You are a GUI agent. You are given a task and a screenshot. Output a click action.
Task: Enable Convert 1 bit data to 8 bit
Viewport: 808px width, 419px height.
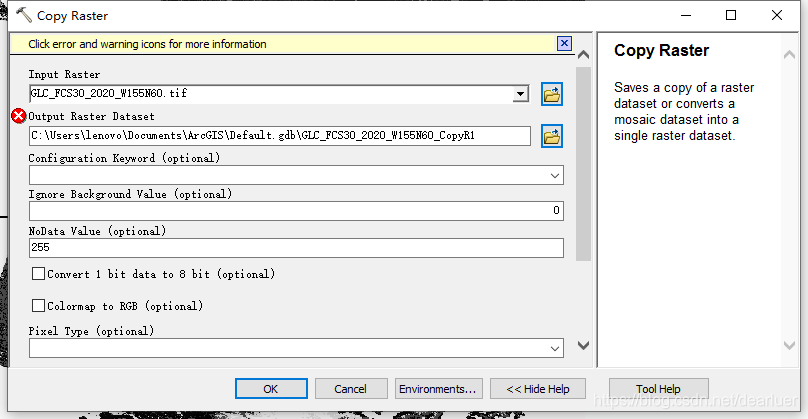[38, 274]
